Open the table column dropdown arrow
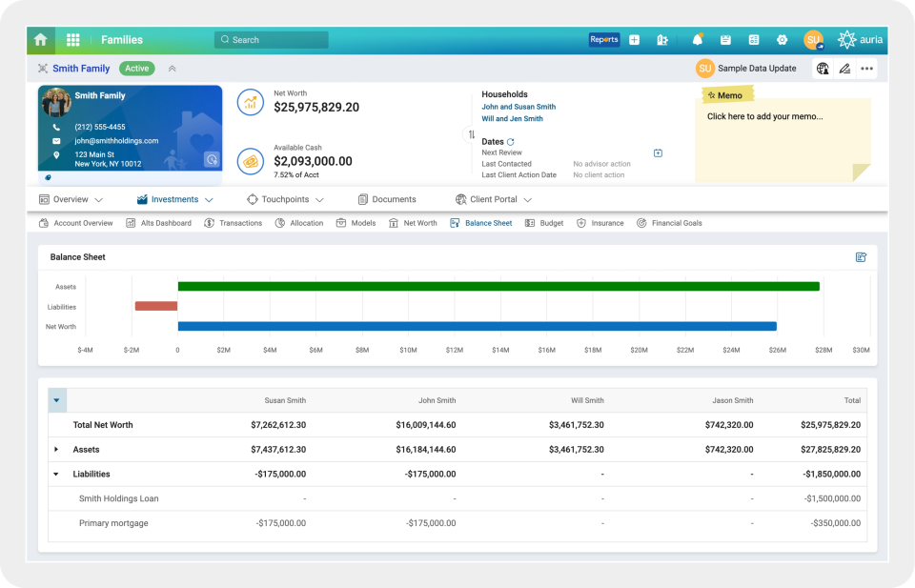Screen dimensions: 915x588 56,400
